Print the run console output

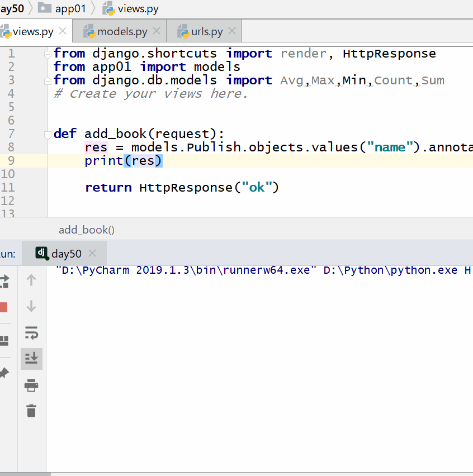[x=31, y=385]
